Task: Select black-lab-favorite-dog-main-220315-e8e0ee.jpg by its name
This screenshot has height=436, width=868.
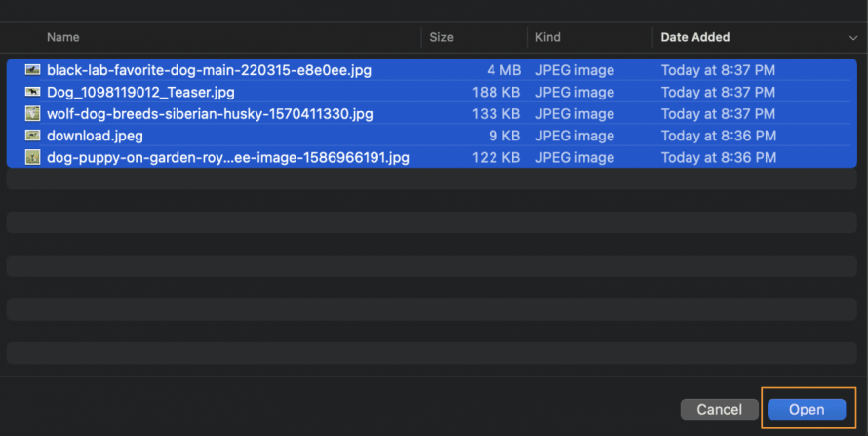Action: [209, 70]
